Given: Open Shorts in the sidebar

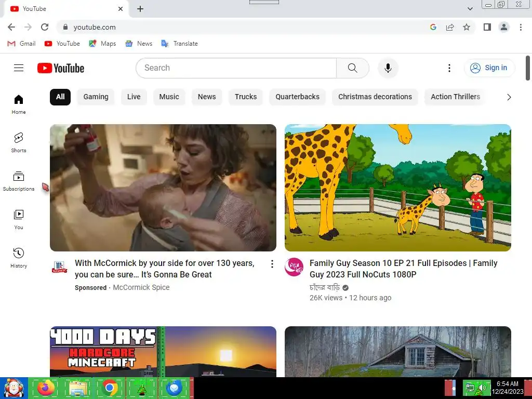Looking at the screenshot, I should coord(19,143).
